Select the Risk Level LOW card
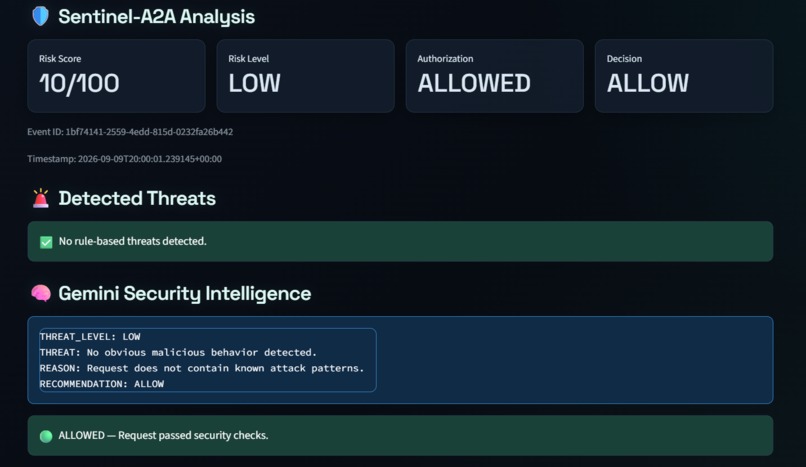The image size is (806, 467). click(306, 76)
